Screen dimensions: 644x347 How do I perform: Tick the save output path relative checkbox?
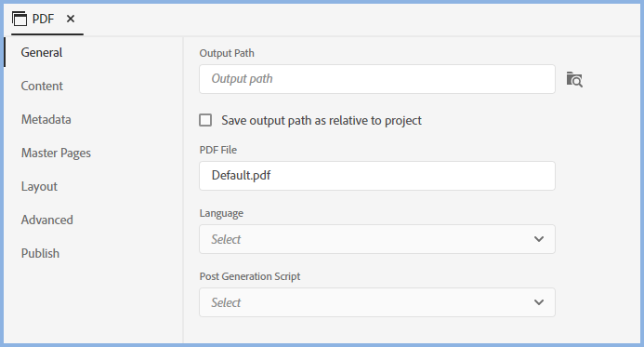(x=205, y=120)
